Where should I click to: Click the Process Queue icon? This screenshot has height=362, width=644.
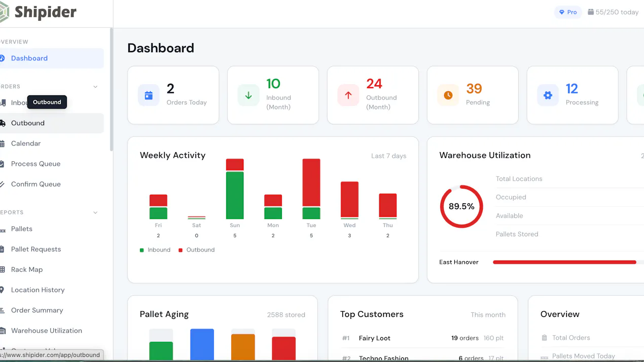pos(2,164)
